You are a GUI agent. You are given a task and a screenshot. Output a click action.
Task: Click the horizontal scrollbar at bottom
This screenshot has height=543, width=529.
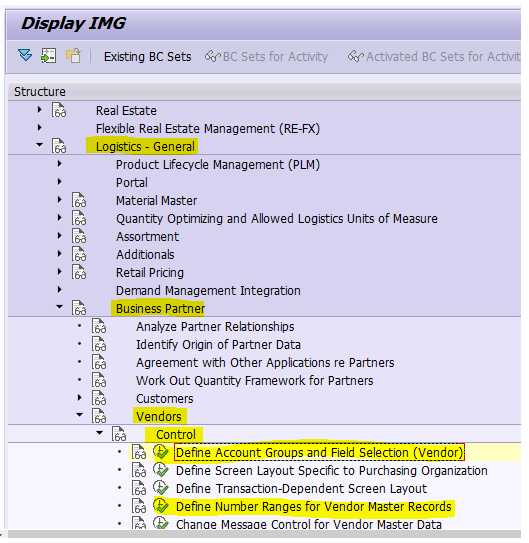tap(264, 535)
